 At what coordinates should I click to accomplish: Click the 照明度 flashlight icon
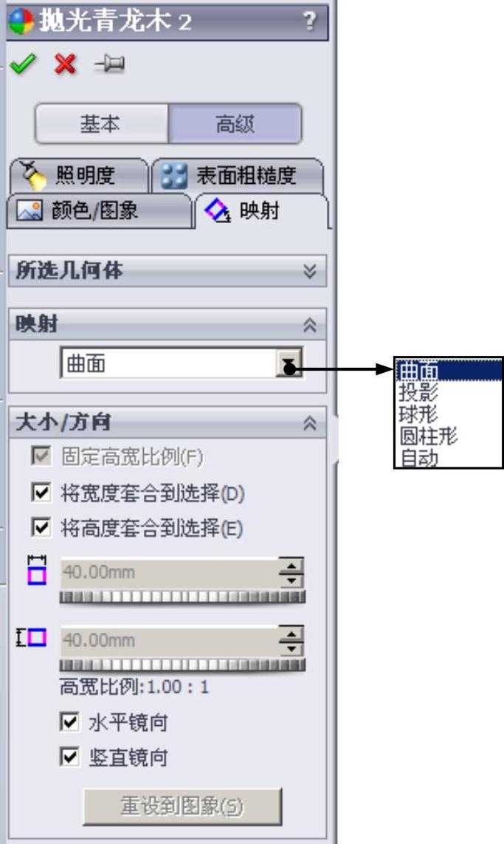32,176
